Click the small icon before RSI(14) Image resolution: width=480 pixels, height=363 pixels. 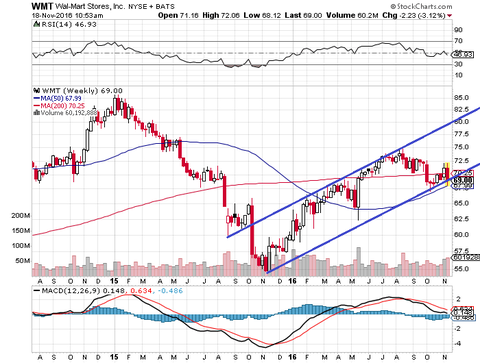(36, 24)
